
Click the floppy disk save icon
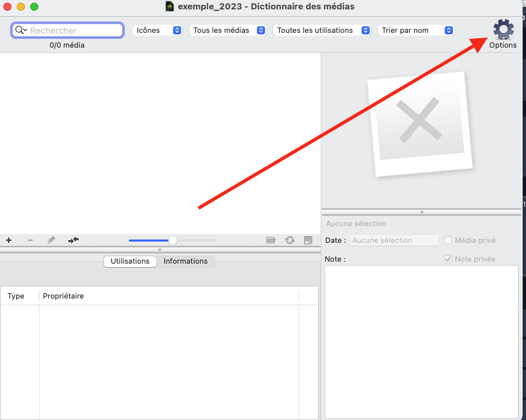(308, 240)
